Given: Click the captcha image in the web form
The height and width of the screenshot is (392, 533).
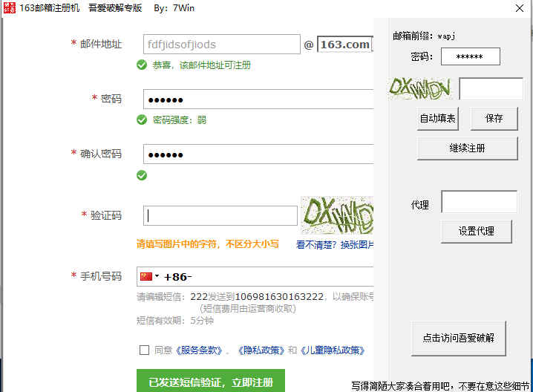Looking at the screenshot, I should coord(337,215).
